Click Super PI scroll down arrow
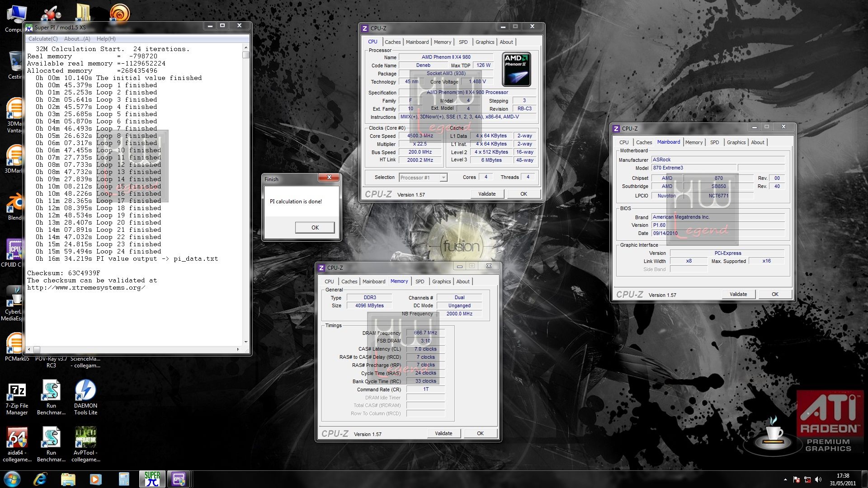The height and width of the screenshot is (488, 868). tap(246, 342)
